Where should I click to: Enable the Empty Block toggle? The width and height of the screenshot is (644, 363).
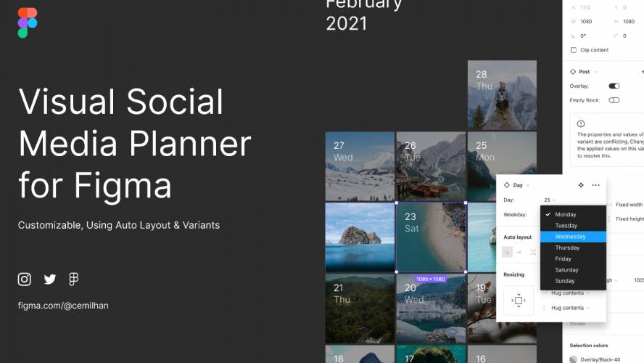(x=614, y=100)
